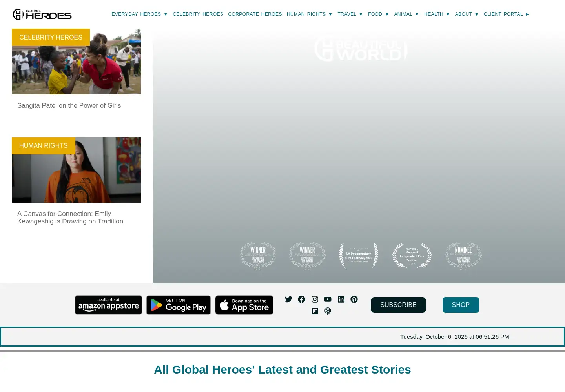The image size is (565, 392).
Task: Click the yellow Celebrity Heroes category tag
Action: [x=51, y=37]
